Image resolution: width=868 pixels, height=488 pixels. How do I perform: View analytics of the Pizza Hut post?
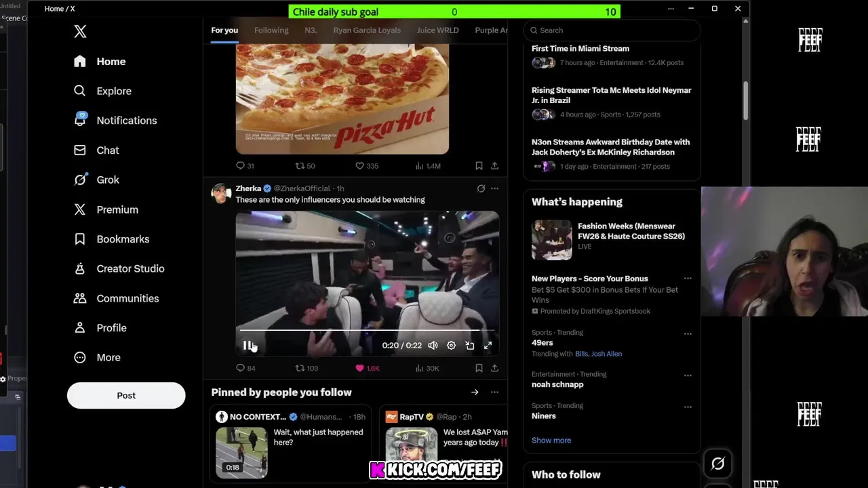pyautogui.click(x=428, y=166)
